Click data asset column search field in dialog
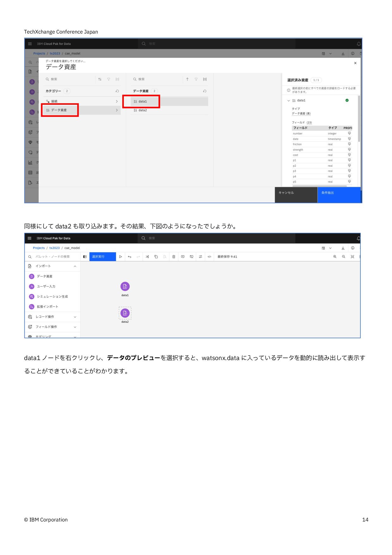This screenshot has height=555, width=392. (x=157, y=79)
